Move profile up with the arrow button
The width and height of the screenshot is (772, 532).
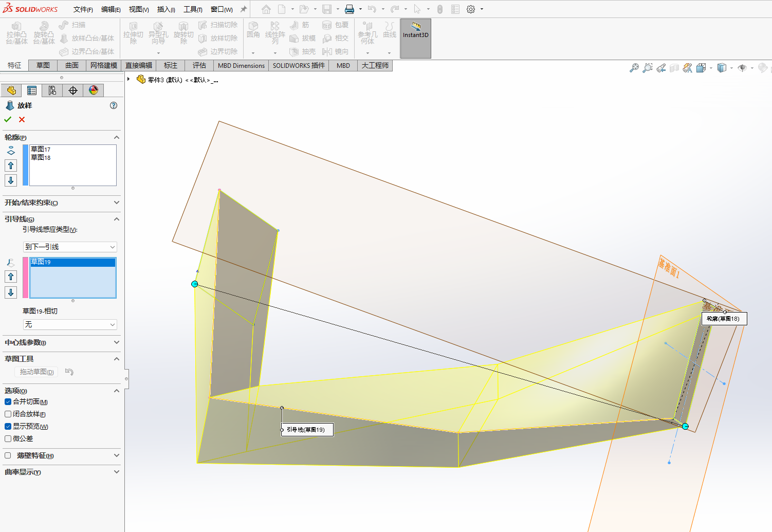[11, 166]
